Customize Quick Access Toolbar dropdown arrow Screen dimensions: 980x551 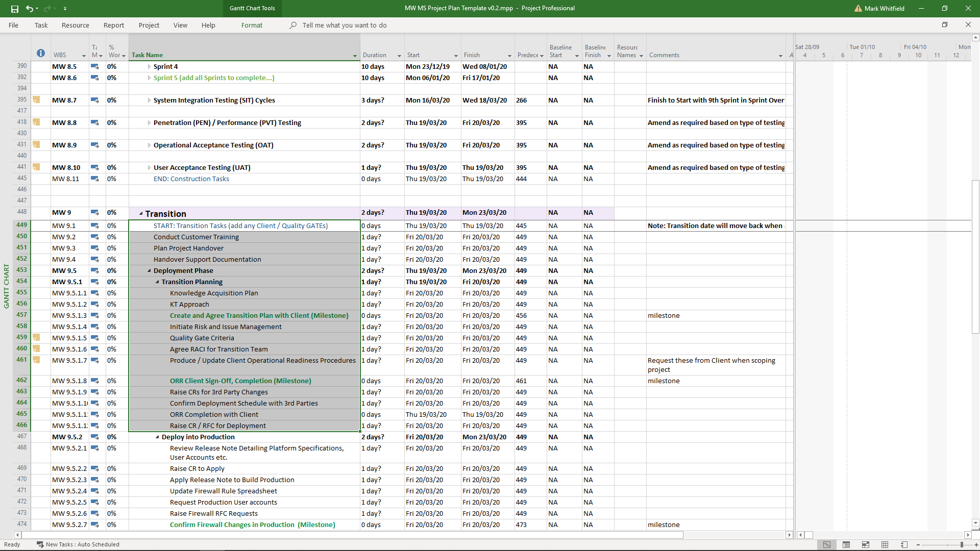click(65, 9)
